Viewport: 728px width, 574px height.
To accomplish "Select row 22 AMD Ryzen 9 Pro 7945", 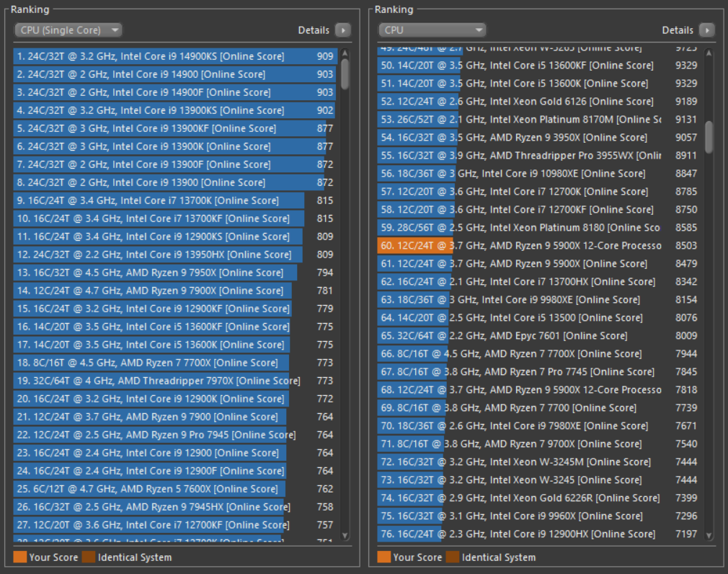I will pos(175,435).
